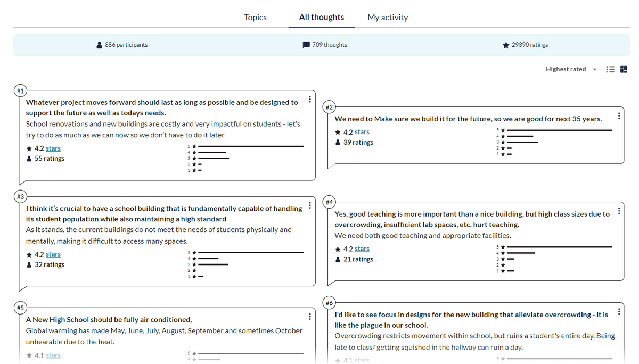
Task: Click the rating distribution chart on thought #1
Action: pyautogui.click(x=245, y=158)
